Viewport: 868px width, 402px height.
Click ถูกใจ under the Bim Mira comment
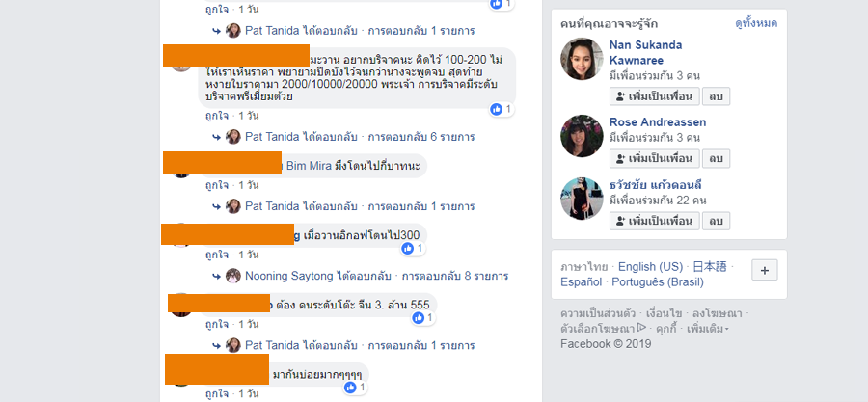tap(217, 185)
